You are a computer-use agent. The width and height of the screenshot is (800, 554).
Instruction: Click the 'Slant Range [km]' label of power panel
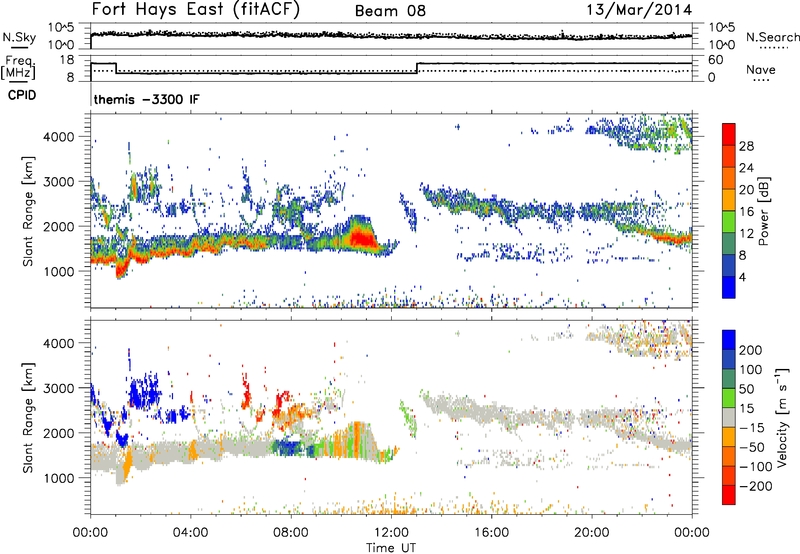(28, 211)
